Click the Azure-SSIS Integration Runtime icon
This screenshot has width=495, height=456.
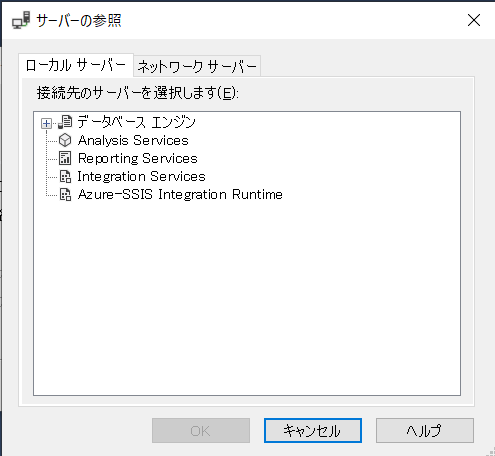coord(65,194)
